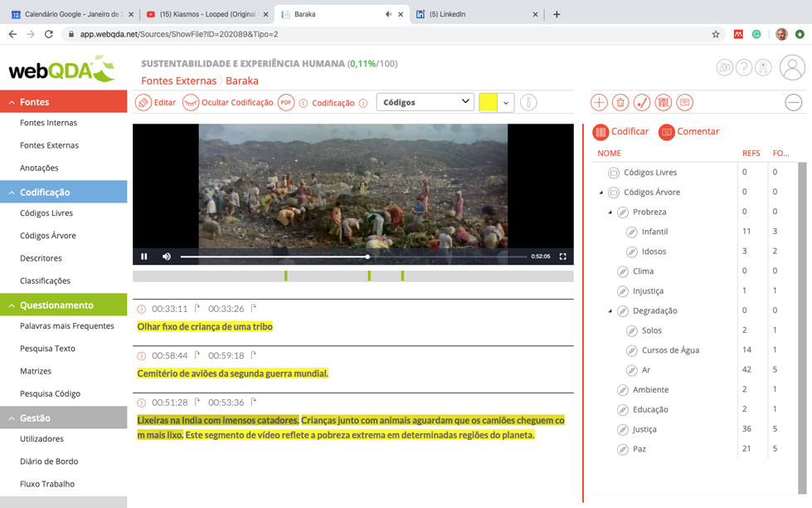The height and width of the screenshot is (508, 812).
Task: Click the info icon in the toolbar
Action: pyautogui.click(x=528, y=103)
